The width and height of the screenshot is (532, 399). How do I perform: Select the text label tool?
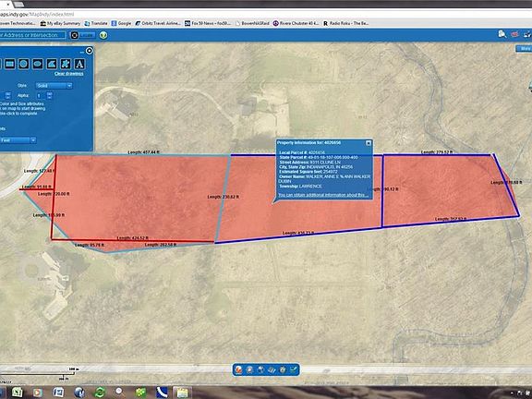[79, 64]
